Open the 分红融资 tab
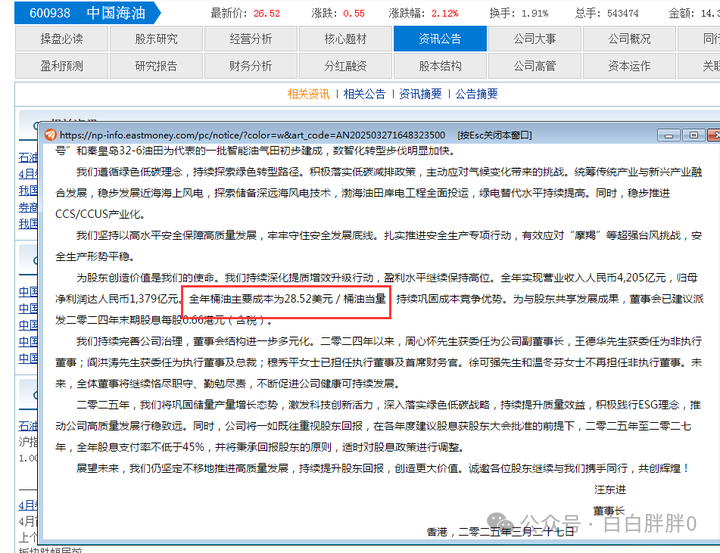The height and width of the screenshot is (553, 720). 345,66
